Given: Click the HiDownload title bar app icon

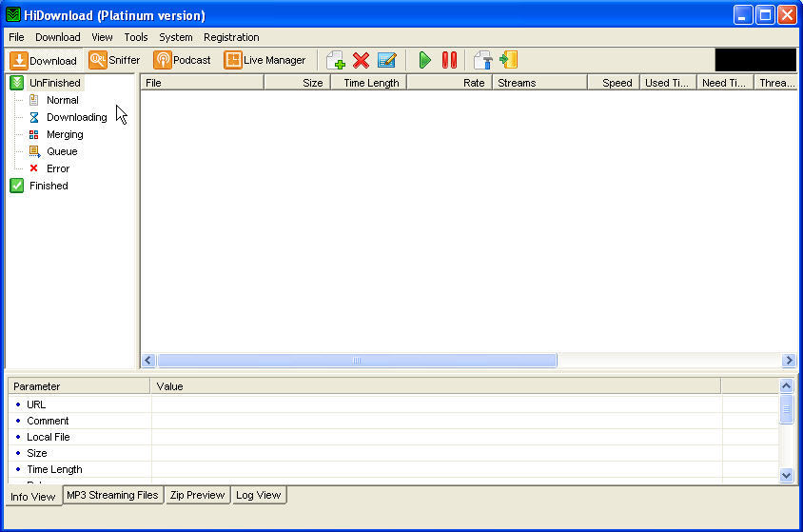Looking at the screenshot, I should coord(12,15).
